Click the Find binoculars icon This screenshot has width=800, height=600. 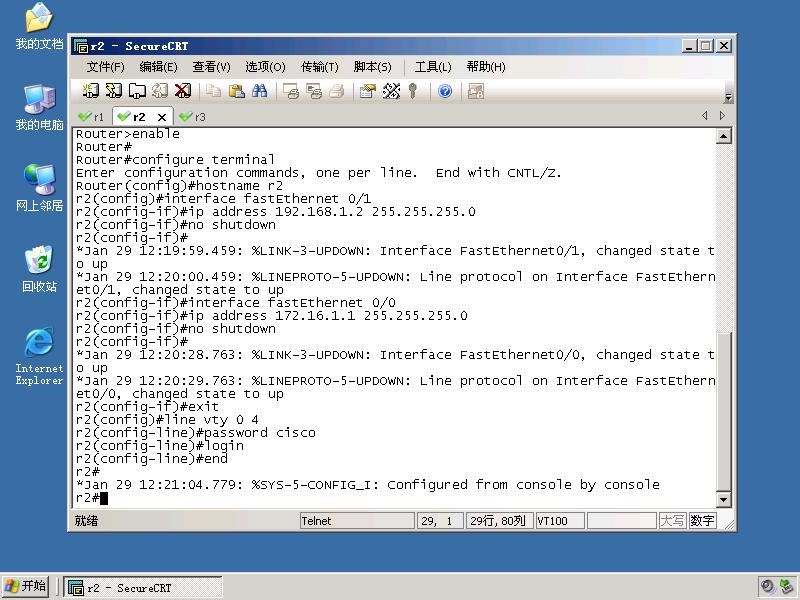pos(259,91)
